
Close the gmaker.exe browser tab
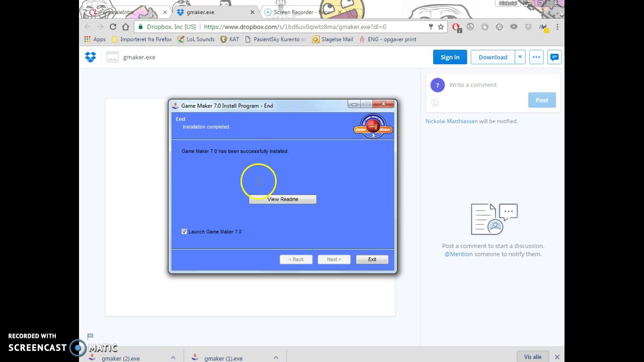click(252, 12)
